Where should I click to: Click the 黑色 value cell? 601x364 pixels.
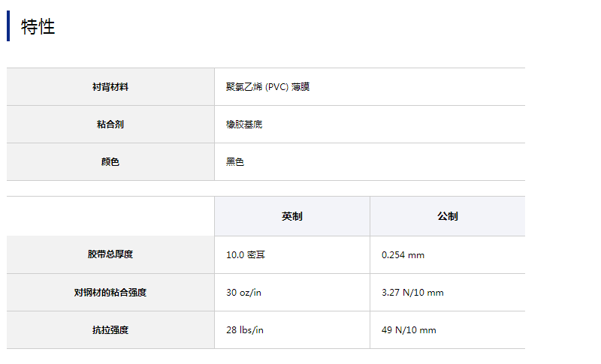pyautogui.click(x=235, y=162)
